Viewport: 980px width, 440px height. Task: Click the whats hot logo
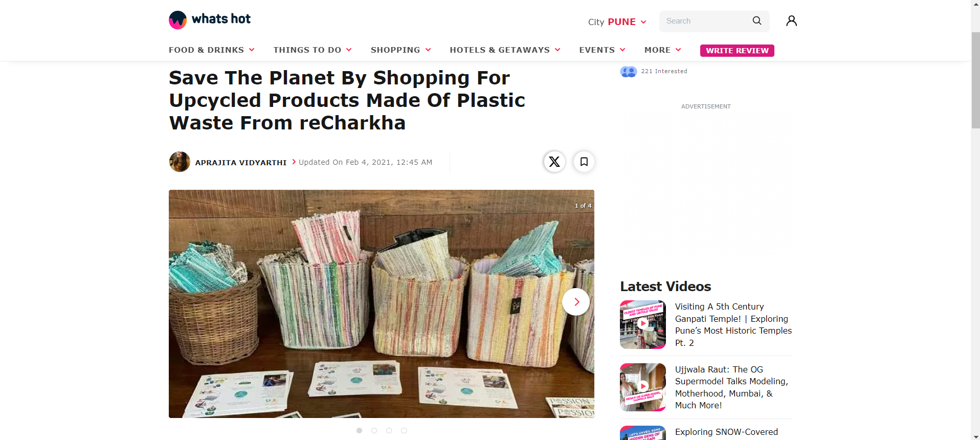(x=210, y=20)
